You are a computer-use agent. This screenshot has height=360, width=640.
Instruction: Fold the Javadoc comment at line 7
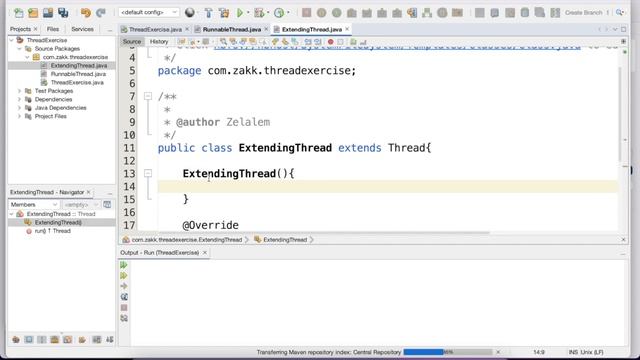(148, 96)
